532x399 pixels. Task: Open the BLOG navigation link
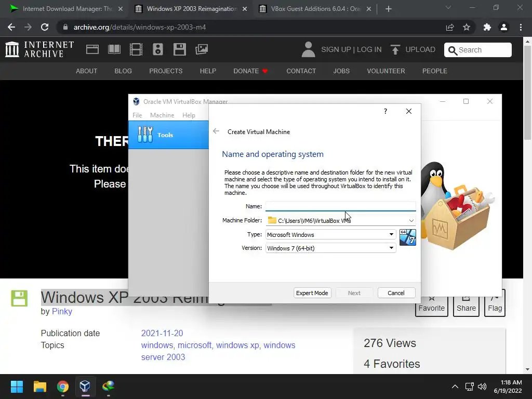(x=123, y=71)
